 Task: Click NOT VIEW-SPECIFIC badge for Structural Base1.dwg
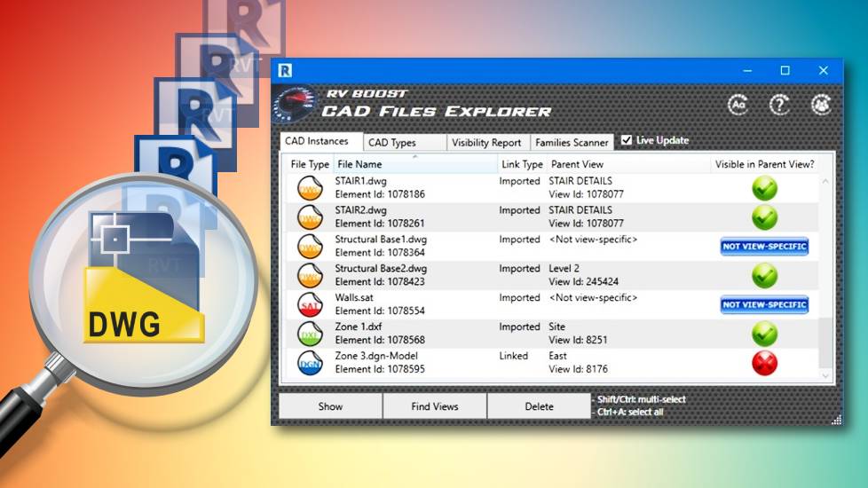tap(764, 246)
